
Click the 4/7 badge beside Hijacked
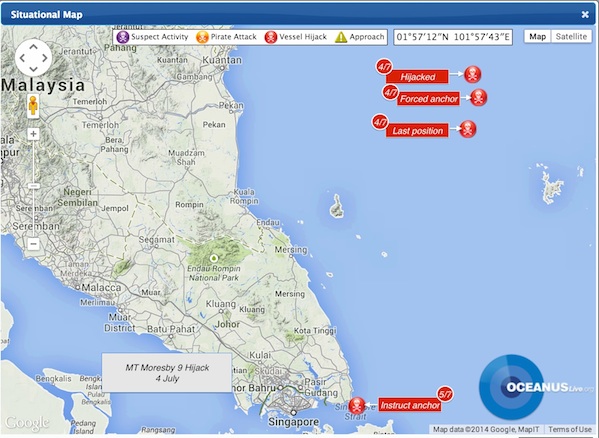tap(384, 67)
